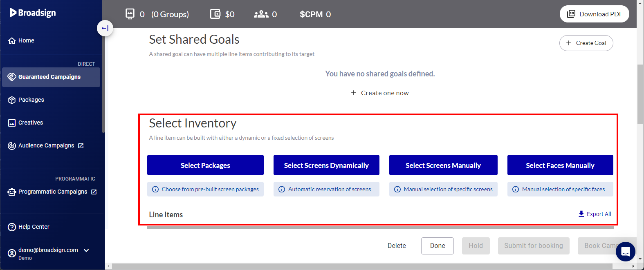Collapse the sidebar with the arrow button
This screenshot has height=270, width=644.
click(x=105, y=28)
